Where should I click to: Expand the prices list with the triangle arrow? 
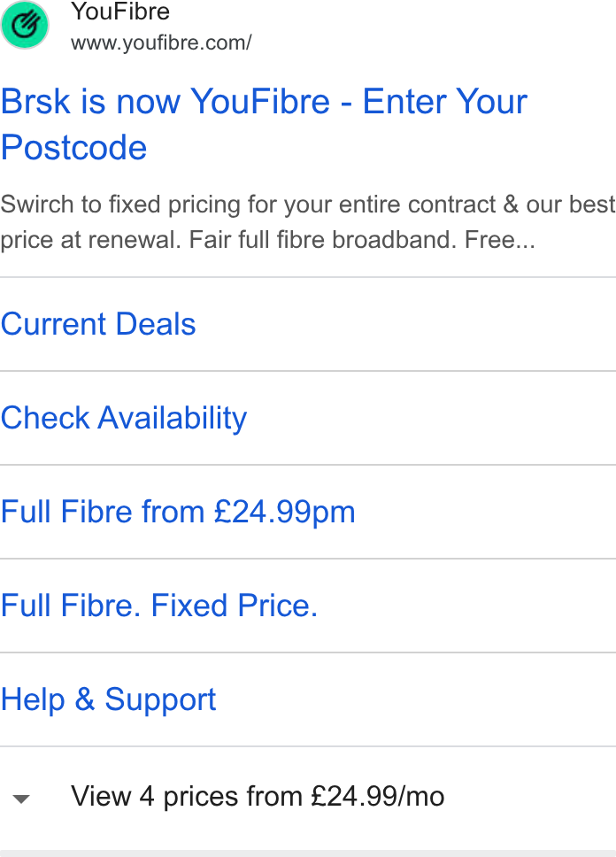pyautogui.click(x=21, y=799)
